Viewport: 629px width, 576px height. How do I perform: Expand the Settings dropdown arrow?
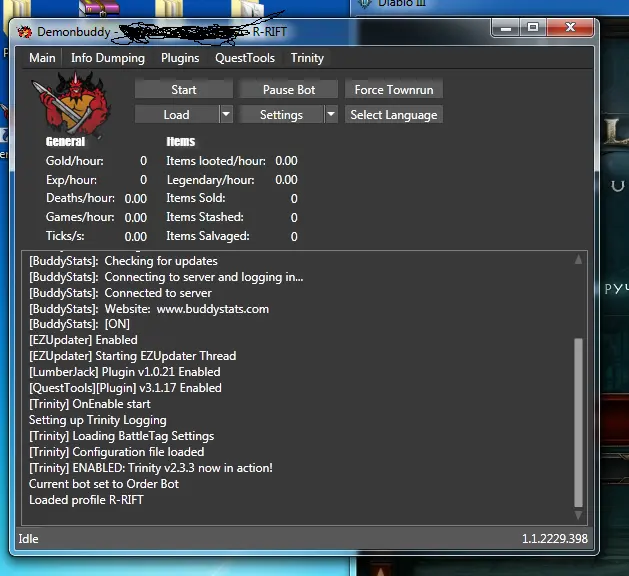tap(331, 115)
